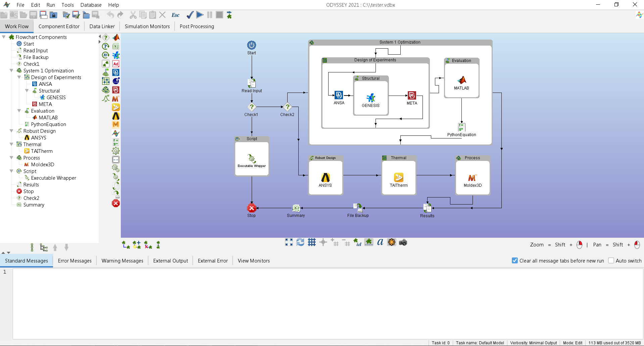Click the Esc icon in toolbar

click(x=175, y=15)
